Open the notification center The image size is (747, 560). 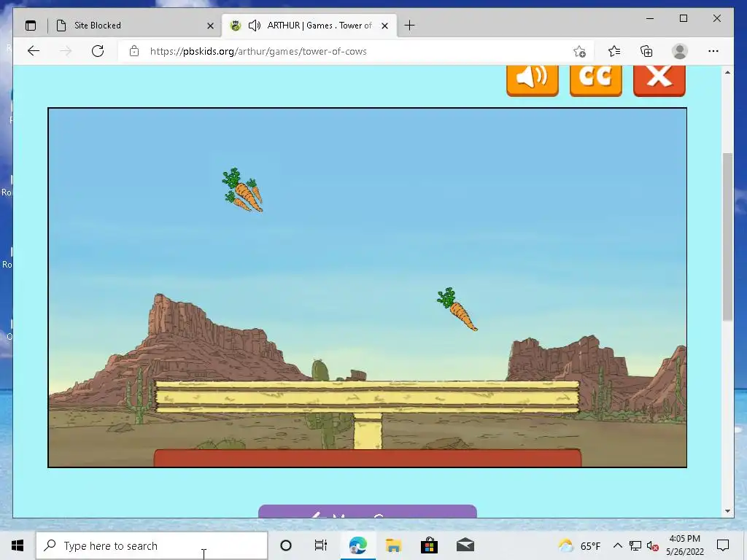coord(723,545)
